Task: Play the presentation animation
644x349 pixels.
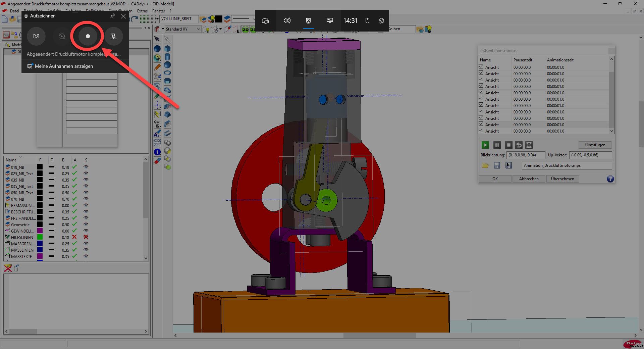Action: [485, 145]
